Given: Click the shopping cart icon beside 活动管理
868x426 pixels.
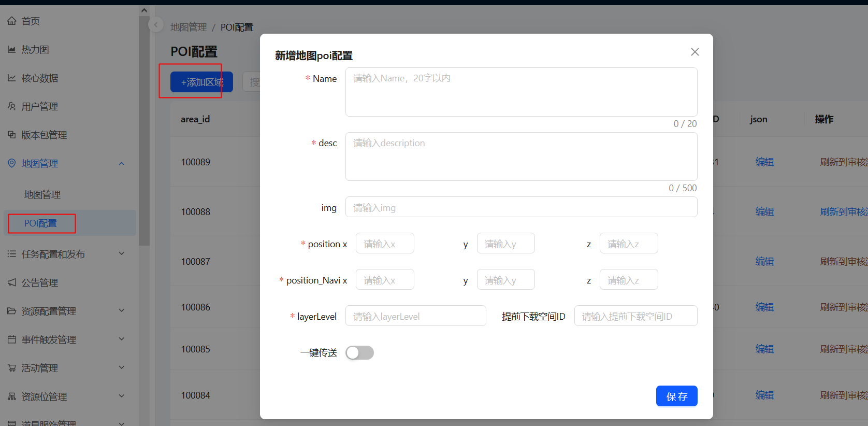Looking at the screenshot, I should [12, 368].
